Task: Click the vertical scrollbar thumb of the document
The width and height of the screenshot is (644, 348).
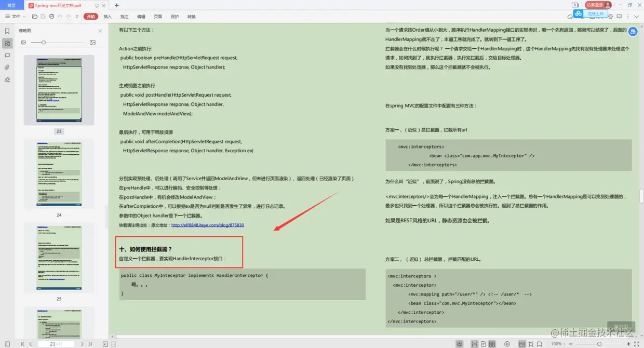Action: (x=641, y=196)
